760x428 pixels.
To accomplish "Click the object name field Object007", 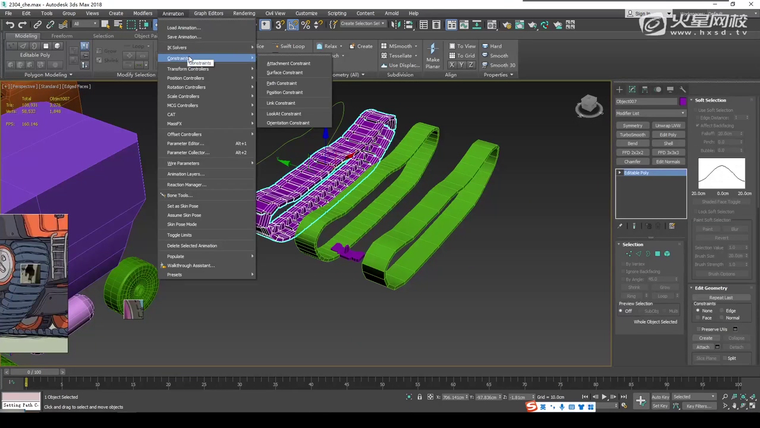I will point(645,101).
